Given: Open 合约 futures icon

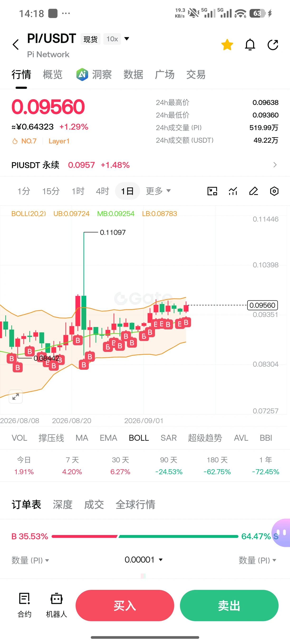Looking at the screenshot, I should click(24, 605).
